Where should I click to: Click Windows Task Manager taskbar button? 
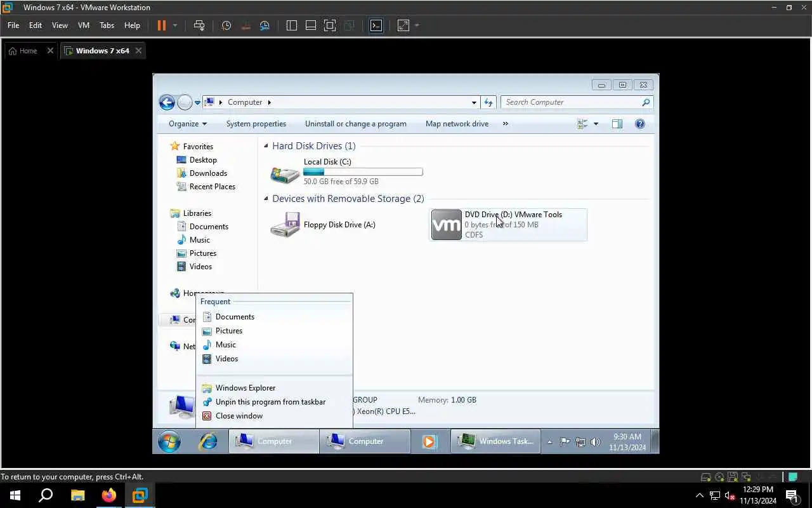click(495, 441)
